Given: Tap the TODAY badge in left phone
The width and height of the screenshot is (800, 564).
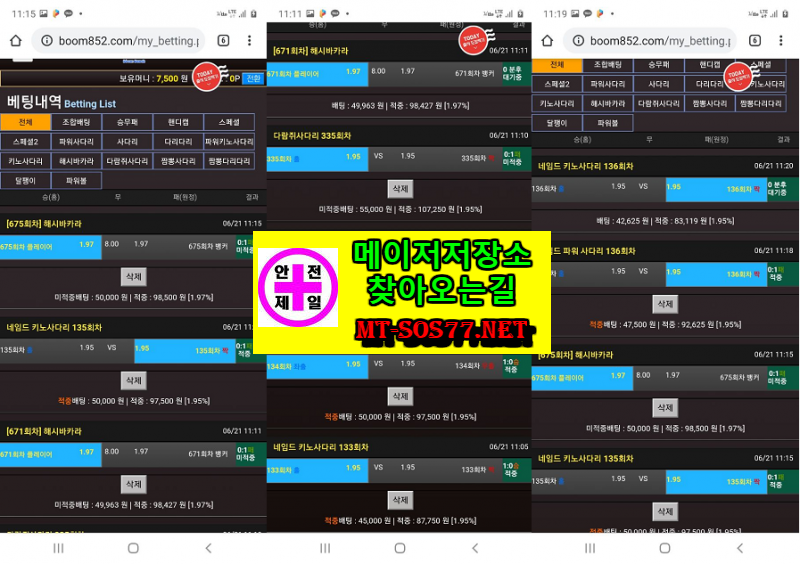Looking at the screenshot, I should tap(207, 77).
